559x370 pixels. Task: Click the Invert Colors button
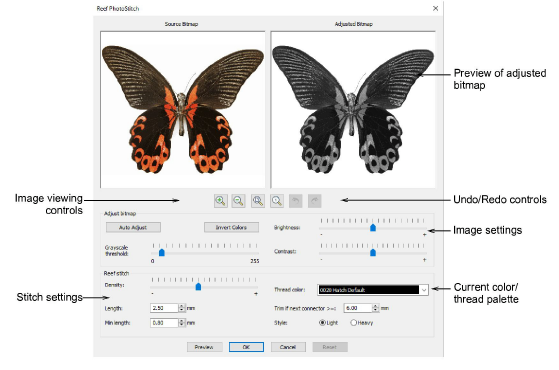pyautogui.click(x=231, y=227)
